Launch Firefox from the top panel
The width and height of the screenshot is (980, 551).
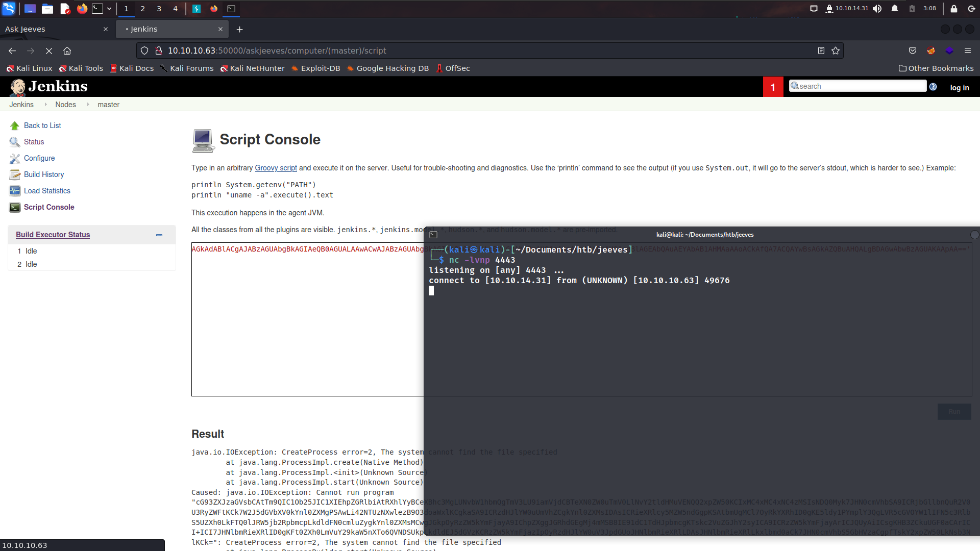pos(82,8)
